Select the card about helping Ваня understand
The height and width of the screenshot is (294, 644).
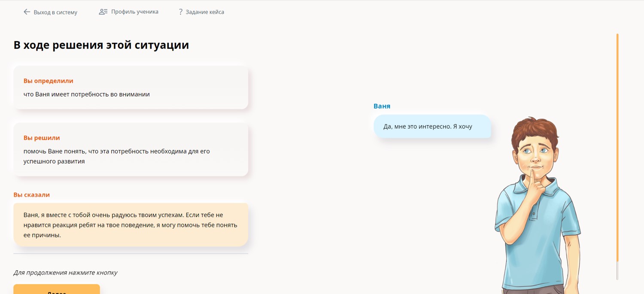point(131,150)
